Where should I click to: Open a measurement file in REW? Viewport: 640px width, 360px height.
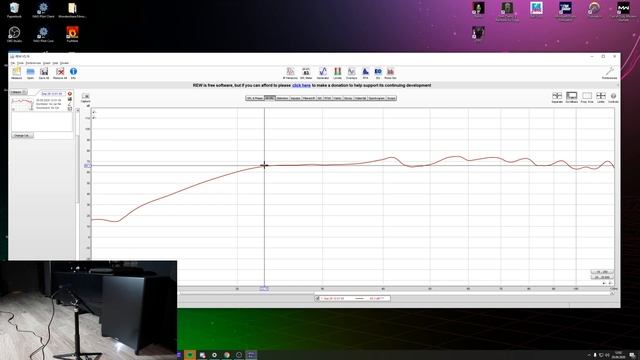pyautogui.click(x=30, y=73)
